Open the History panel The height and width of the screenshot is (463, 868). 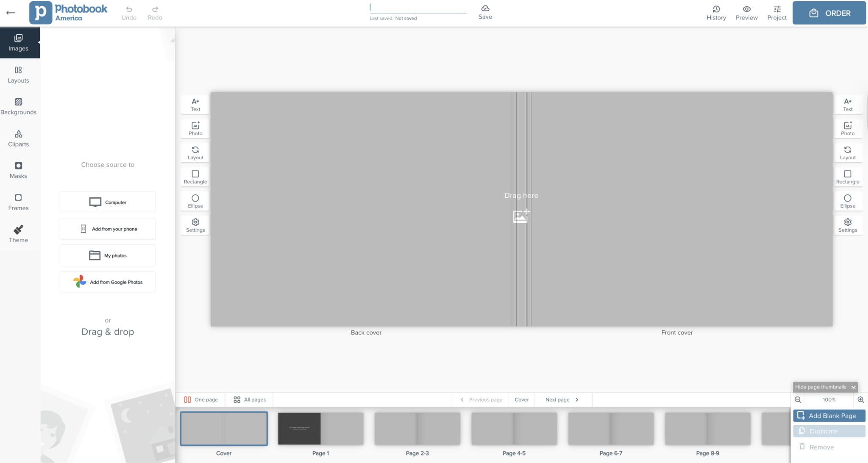pos(716,13)
